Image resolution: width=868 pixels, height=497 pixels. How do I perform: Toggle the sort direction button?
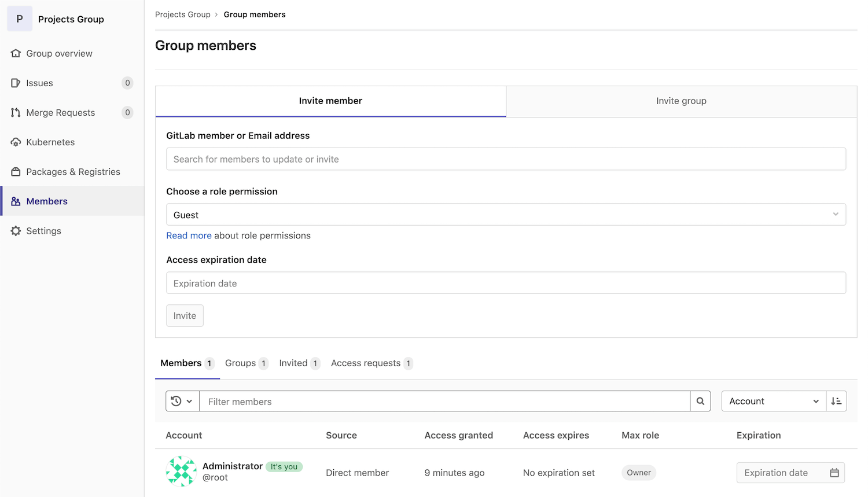click(836, 401)
